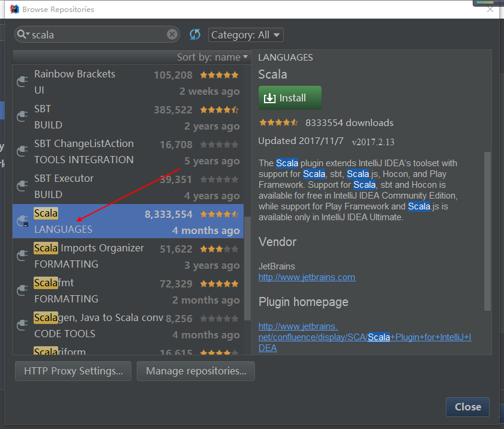Clear the scala search text

click(172, 34)
